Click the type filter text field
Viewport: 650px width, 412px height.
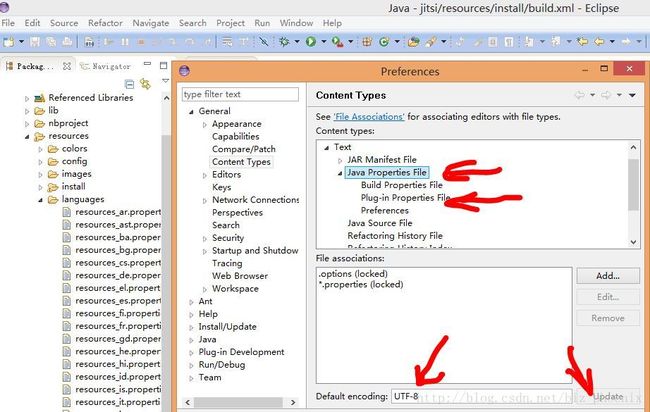pyautogui.click(x=240, y=94)
